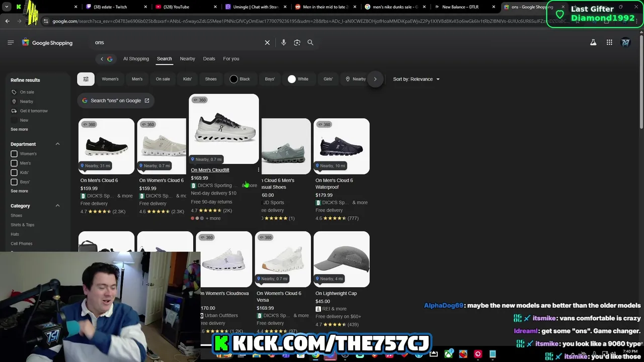
Task: Click Search "ons" on Google button
Action: [x=116, y=101]
